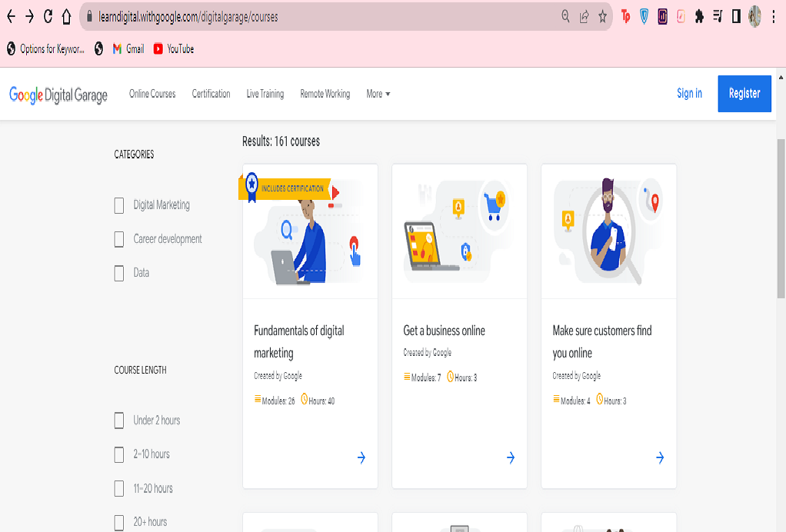Open the media control playlist icon
Image resolution: width=786 pixels, height=532 pixels.
(x=718, y=17)
